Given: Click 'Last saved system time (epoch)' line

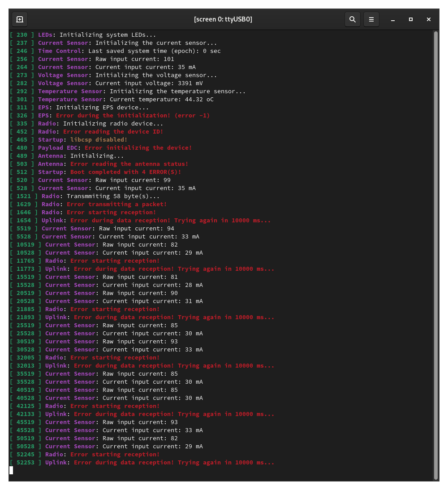Looking at the screenshot, I should click(x=115, y=51).
